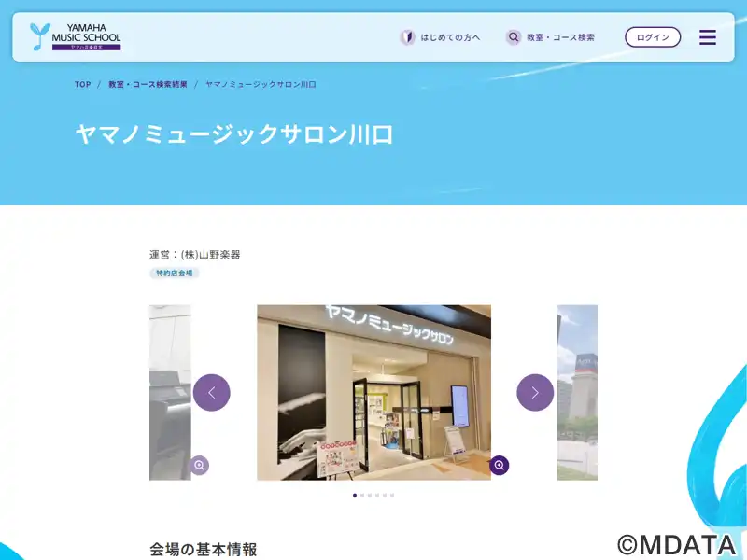Enlarge the piano room photo
This screenshot has width=747, height=560.
click(x=199, y=465)
